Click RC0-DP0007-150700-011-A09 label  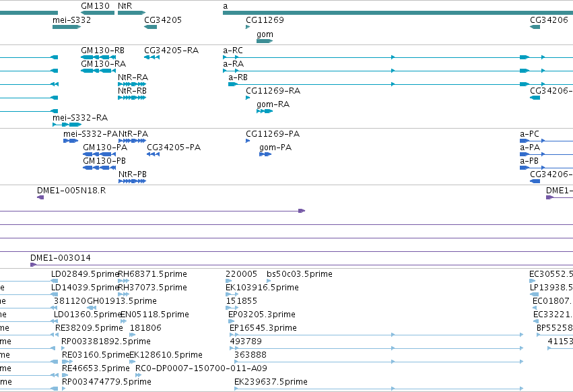coord(201,368)
